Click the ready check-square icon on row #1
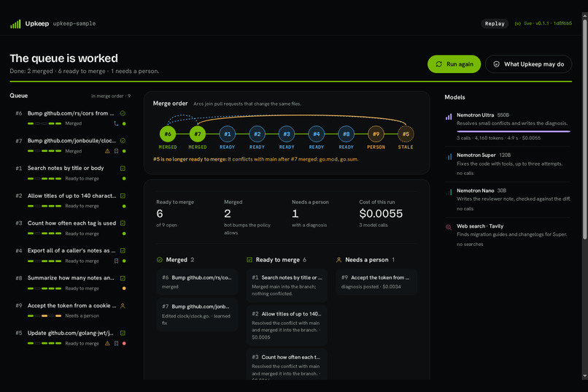This screenshot has height=392, width=588. tap(123, 169)
